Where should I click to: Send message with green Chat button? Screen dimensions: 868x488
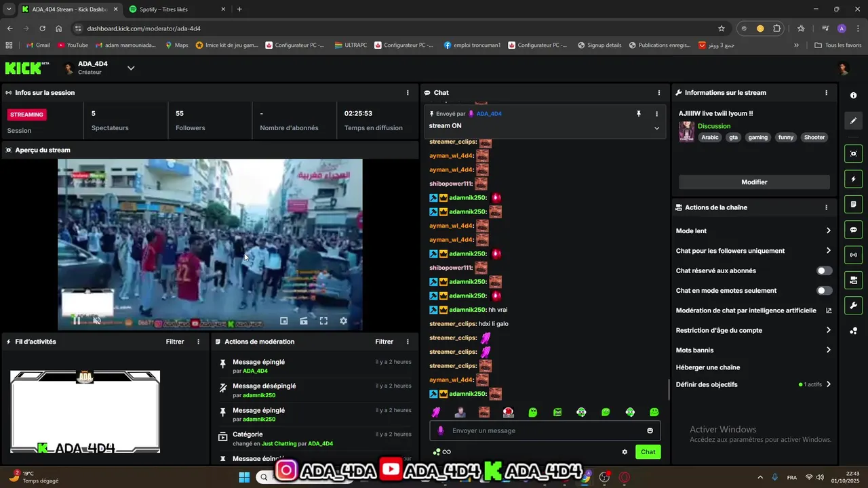(648, 452)
